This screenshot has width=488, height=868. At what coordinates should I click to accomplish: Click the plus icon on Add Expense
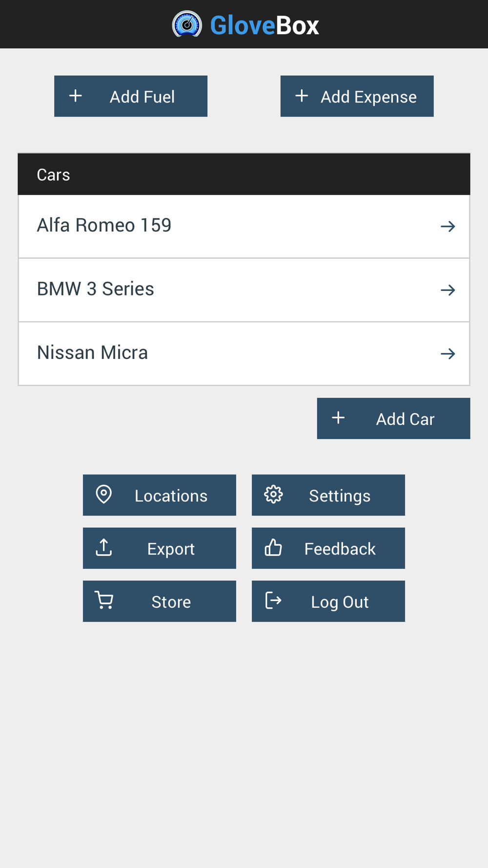302,96
